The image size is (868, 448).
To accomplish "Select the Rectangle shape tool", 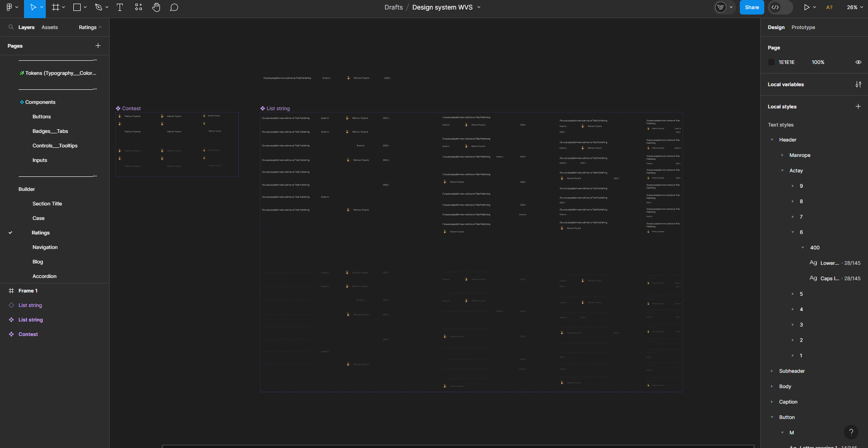I will [x=77, y=7].
